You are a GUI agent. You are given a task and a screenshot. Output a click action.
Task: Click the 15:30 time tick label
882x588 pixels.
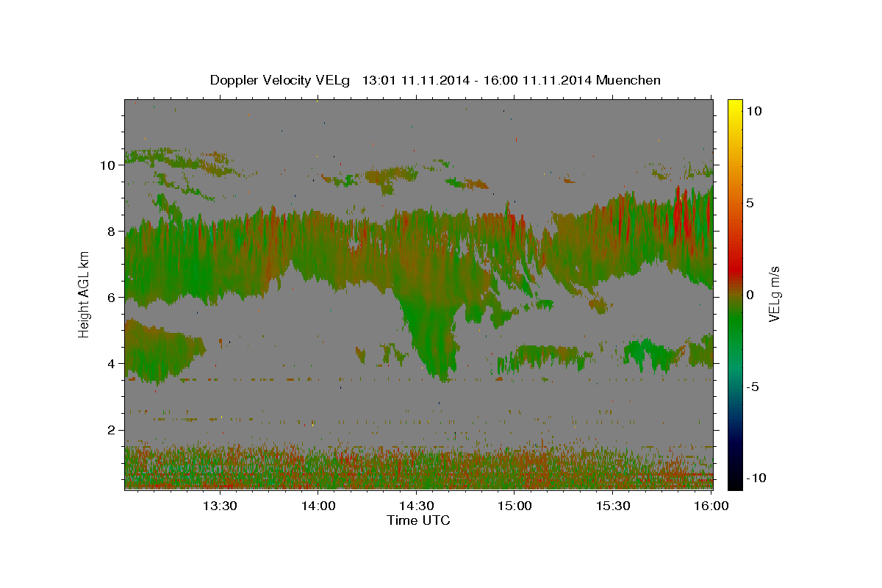(613, 506)
